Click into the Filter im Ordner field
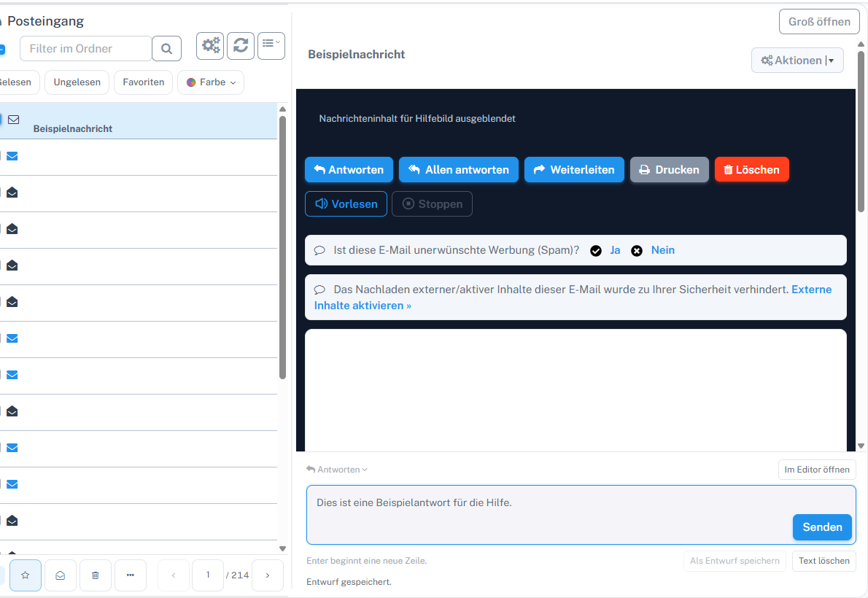 (x=86, y=49)
